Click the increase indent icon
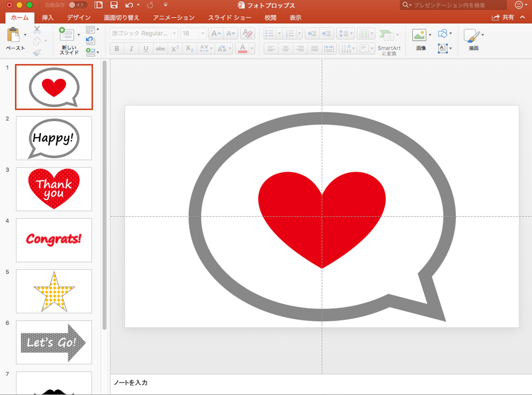 coord(327,34)
